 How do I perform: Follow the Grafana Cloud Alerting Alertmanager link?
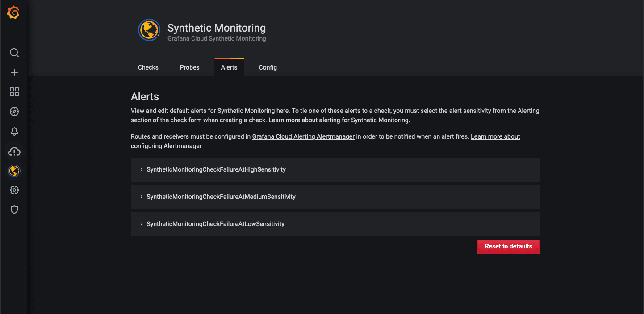[303, 136]
